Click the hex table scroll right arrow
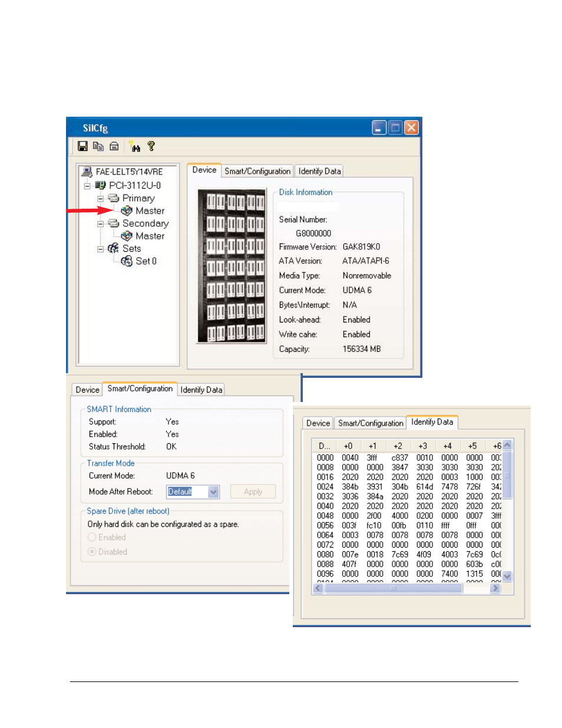The image size is (562, 728). 495,588
